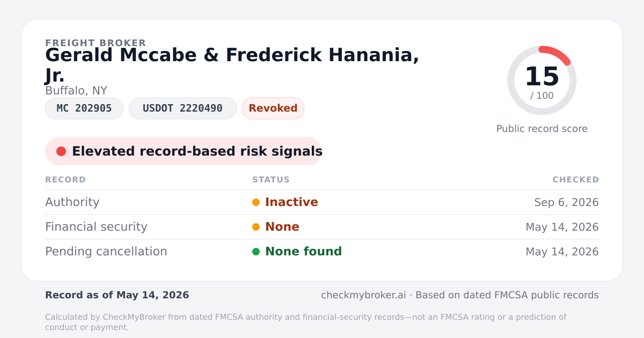Open the Authority record row

(322, 202)
